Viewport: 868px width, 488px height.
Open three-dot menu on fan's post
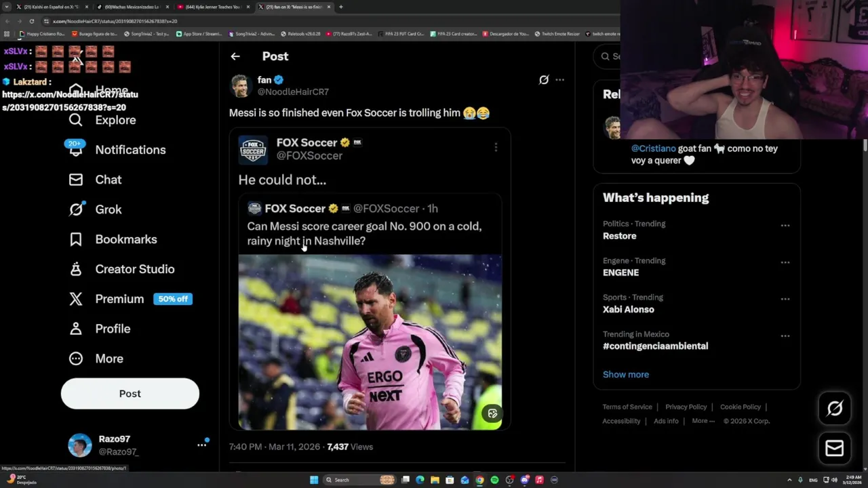click(x=559, y=80)
